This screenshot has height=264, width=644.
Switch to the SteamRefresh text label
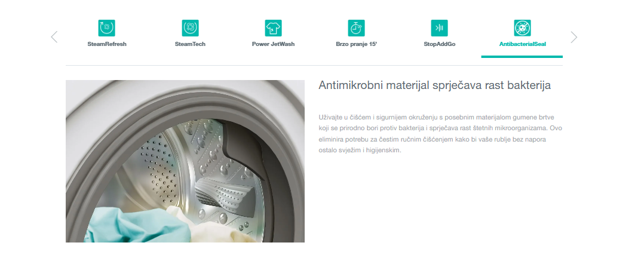107,44
